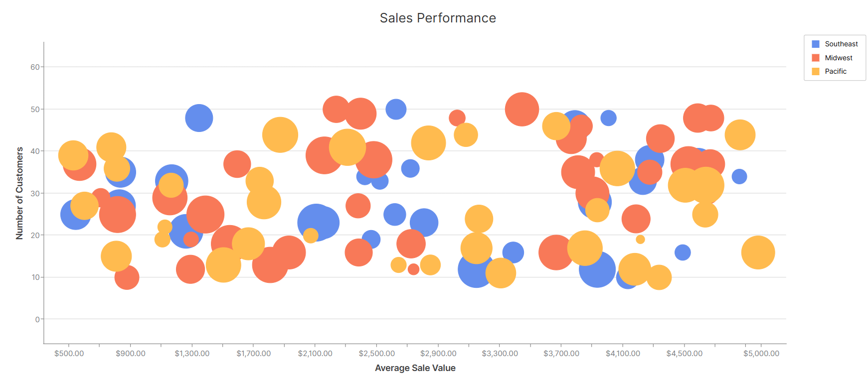Click the Average Sale Value axis title
The height and width of the screenshot is (377, 868).
pos(415,368)
